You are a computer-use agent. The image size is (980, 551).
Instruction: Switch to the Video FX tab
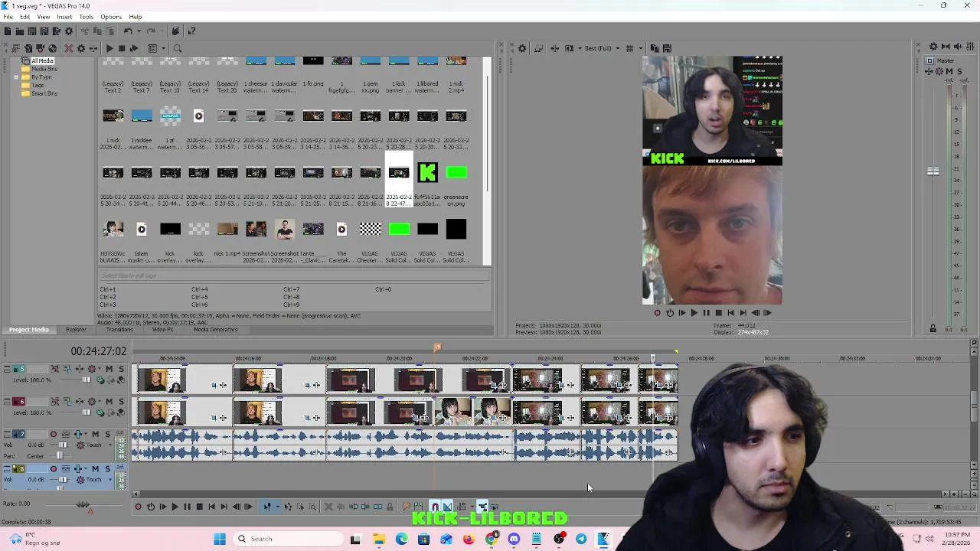click(x=162, y=330)
